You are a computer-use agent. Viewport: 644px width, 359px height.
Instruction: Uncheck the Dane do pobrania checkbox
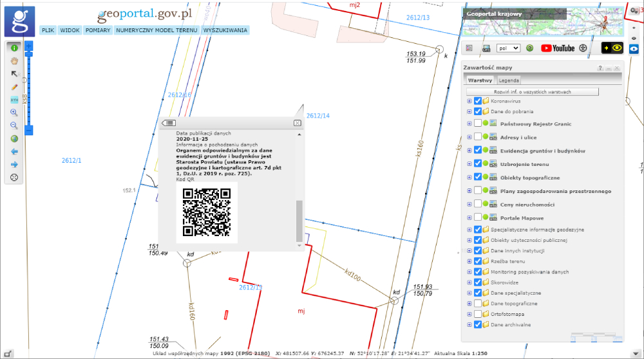[x=478, y=111]
